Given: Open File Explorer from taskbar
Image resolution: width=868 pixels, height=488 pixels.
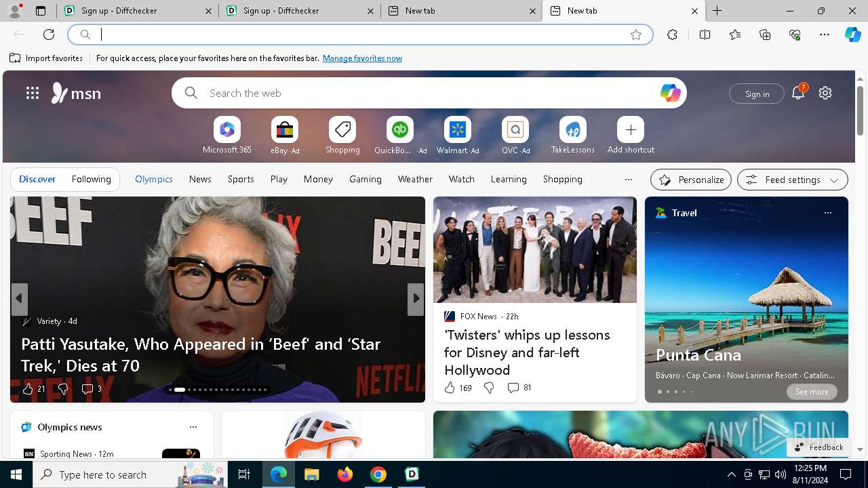Looking at the screenshot, I should pyautogui.click(x=311, y=474).
